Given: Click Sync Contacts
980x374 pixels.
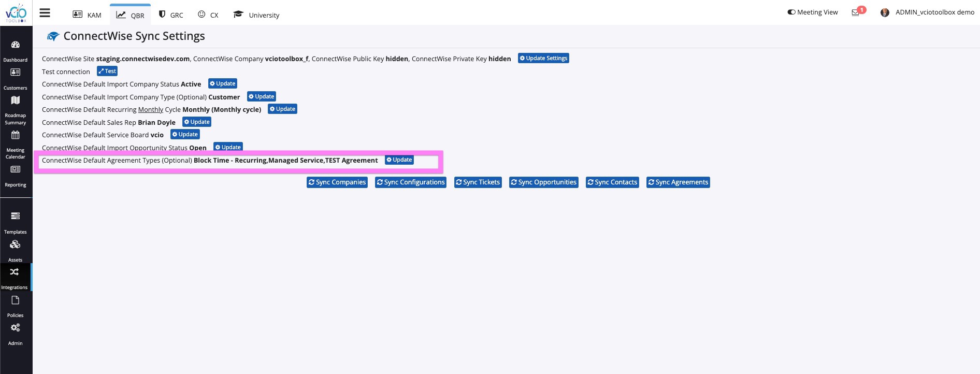Looking at the screenshot, I should click(x=612, y=182).
